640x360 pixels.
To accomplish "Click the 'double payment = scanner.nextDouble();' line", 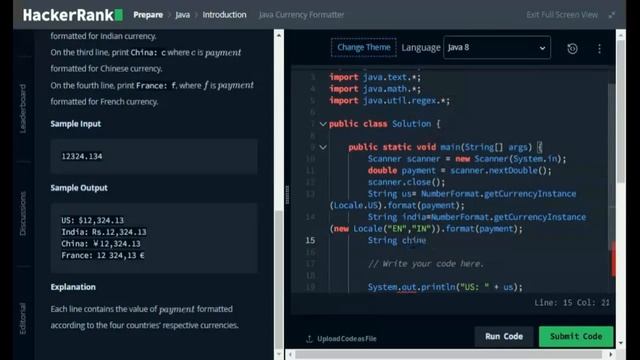I will (460, 170).
